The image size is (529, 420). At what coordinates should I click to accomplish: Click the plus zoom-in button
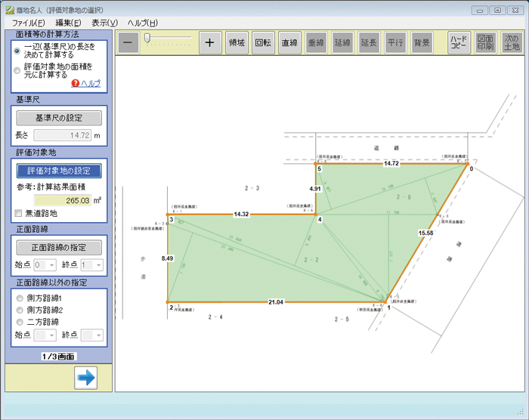tap(209, 42)
